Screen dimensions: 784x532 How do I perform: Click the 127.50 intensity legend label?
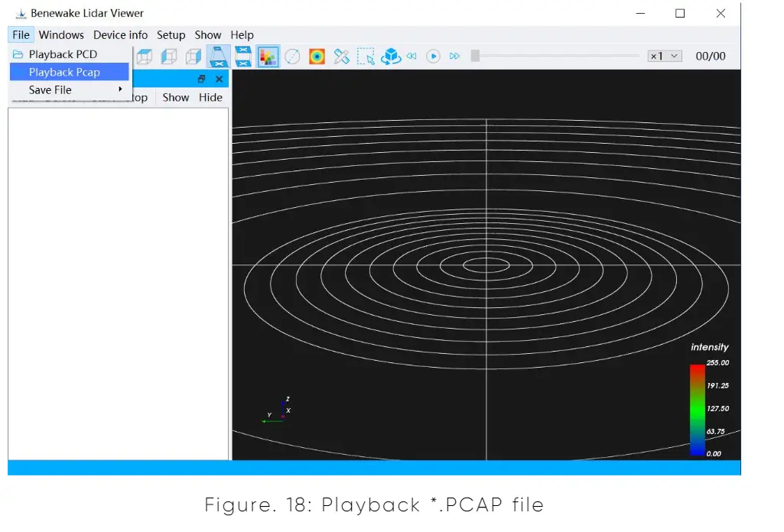point(717,409)
